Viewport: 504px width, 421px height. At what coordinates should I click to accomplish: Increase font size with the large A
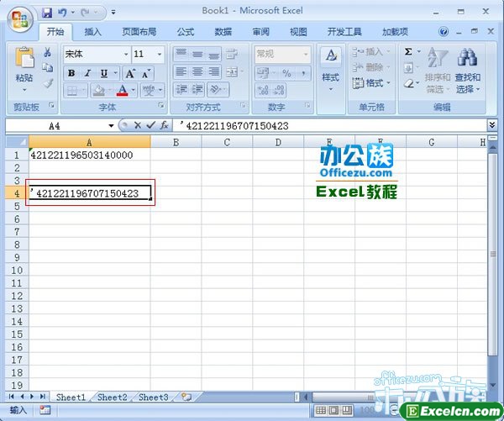[x=130, y=74]
